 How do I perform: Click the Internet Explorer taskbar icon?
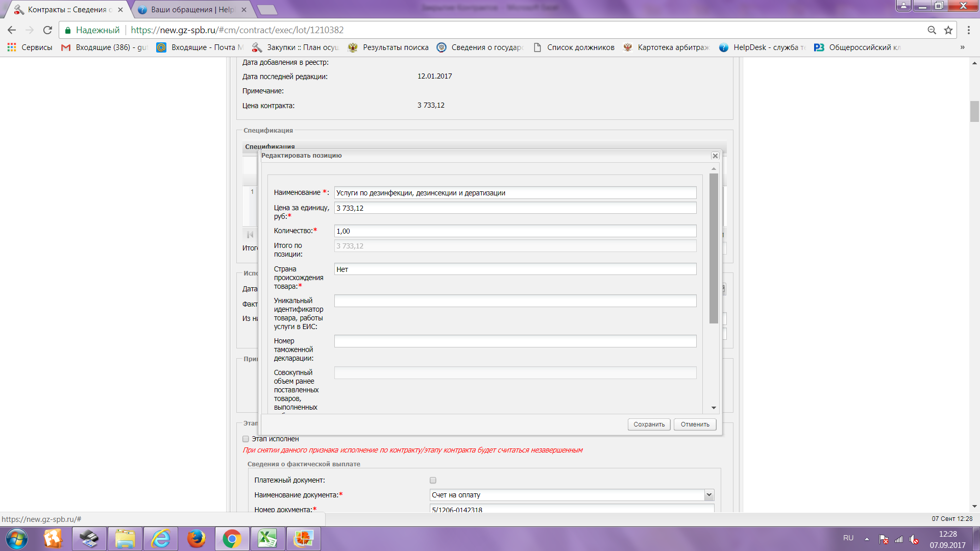(x=161, y=539)
